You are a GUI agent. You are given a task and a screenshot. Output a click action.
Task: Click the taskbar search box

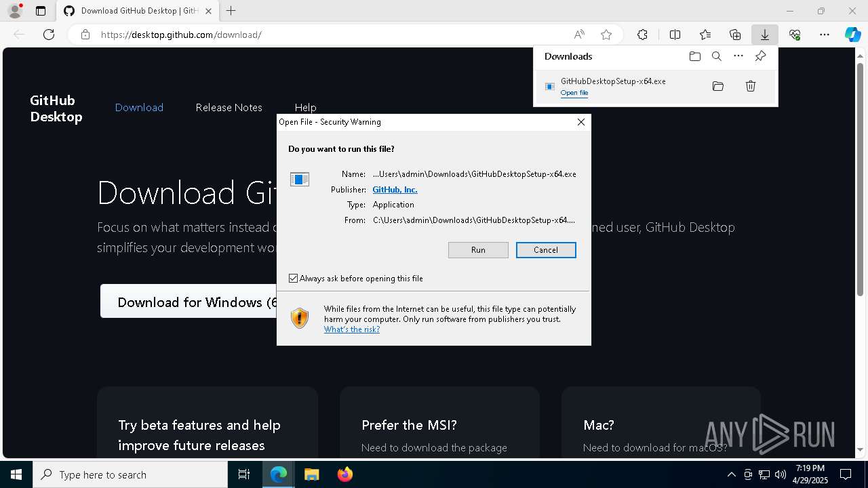[130, 474]
